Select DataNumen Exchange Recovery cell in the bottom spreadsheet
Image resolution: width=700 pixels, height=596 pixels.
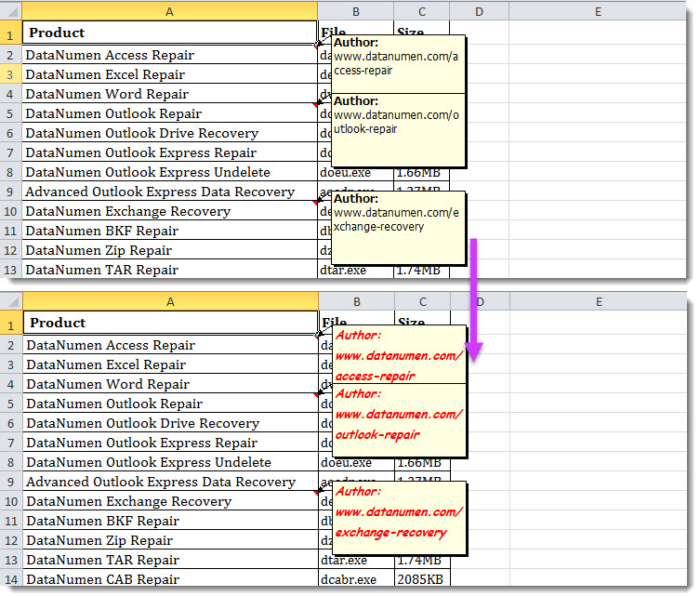point(170,501)
